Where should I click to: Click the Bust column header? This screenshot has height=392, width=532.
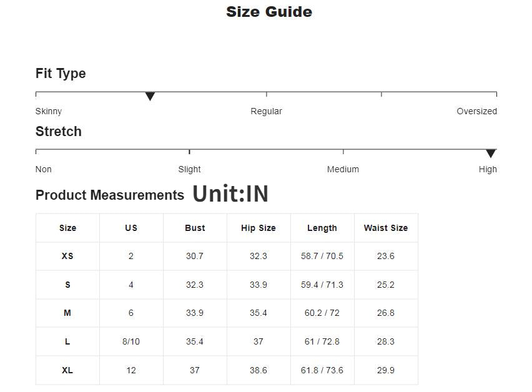[x=195, y=228]
